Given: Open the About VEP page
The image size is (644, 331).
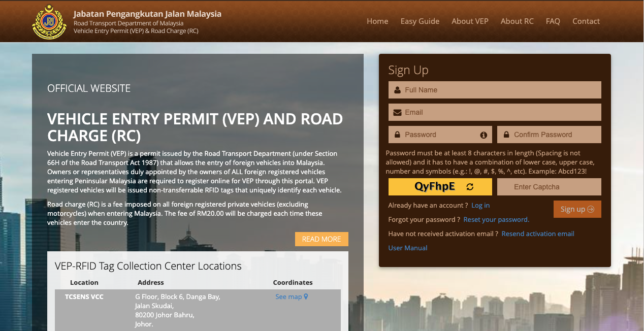Looking at the screenshot, I should pyautogui.click(x=470, y=21).
